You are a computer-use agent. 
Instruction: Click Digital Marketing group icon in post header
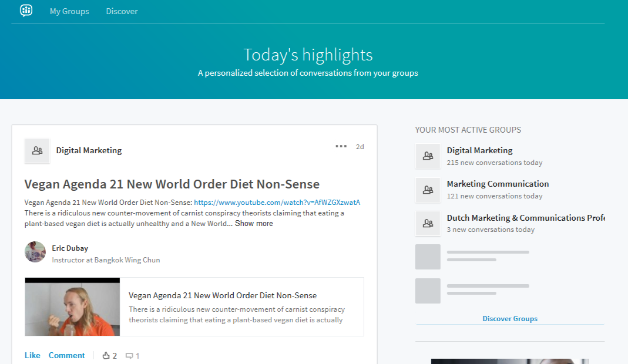click(x=37, y=151)
